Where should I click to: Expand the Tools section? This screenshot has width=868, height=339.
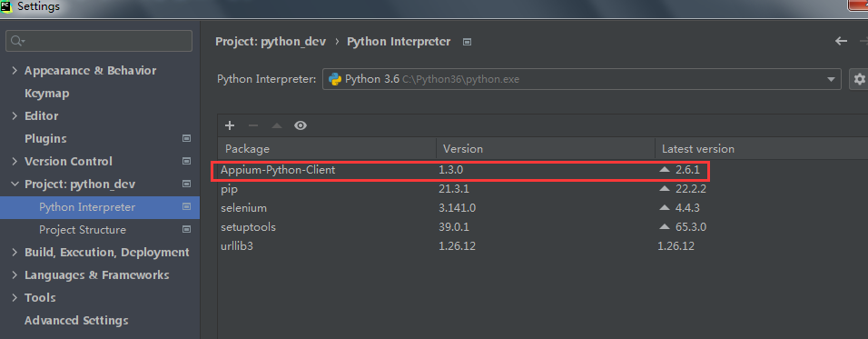coord(15,297)
